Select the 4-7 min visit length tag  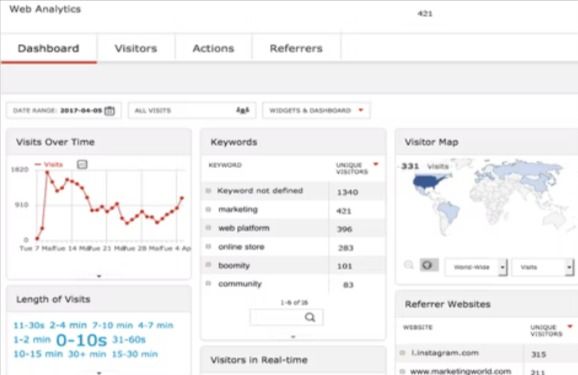pos(156,325)
